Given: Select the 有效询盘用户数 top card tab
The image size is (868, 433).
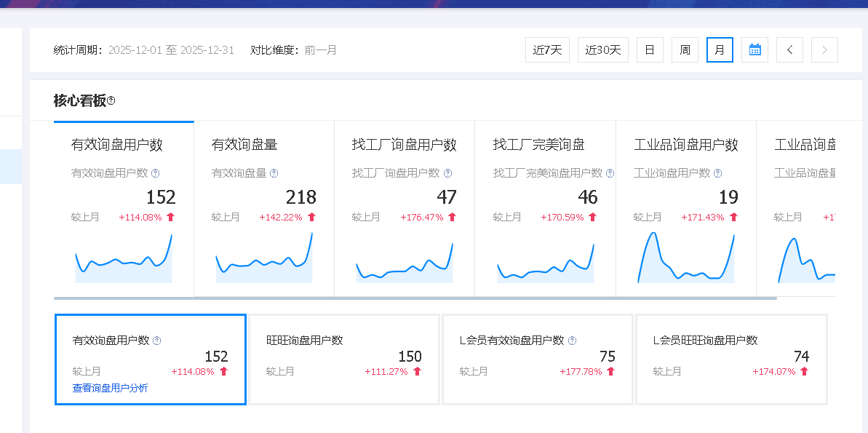Looking at the screenshot, I should (x=124, y=209).
